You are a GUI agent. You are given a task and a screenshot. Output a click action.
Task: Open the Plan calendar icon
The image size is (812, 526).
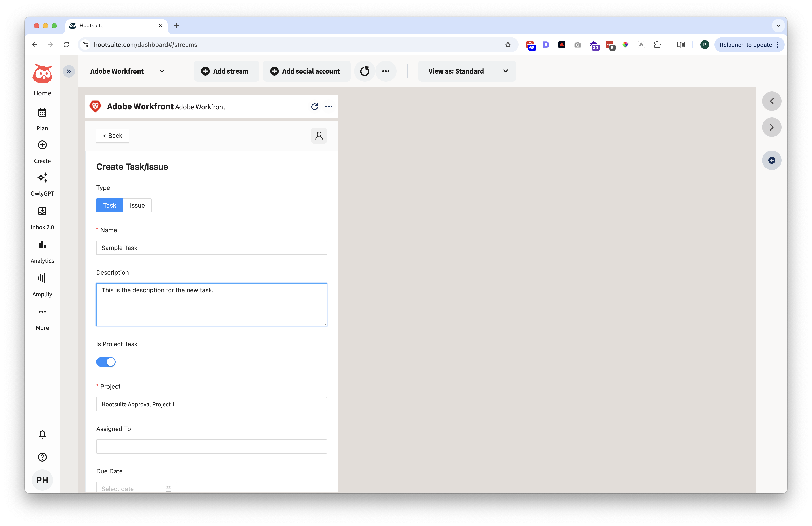click(x=42, y=112)
